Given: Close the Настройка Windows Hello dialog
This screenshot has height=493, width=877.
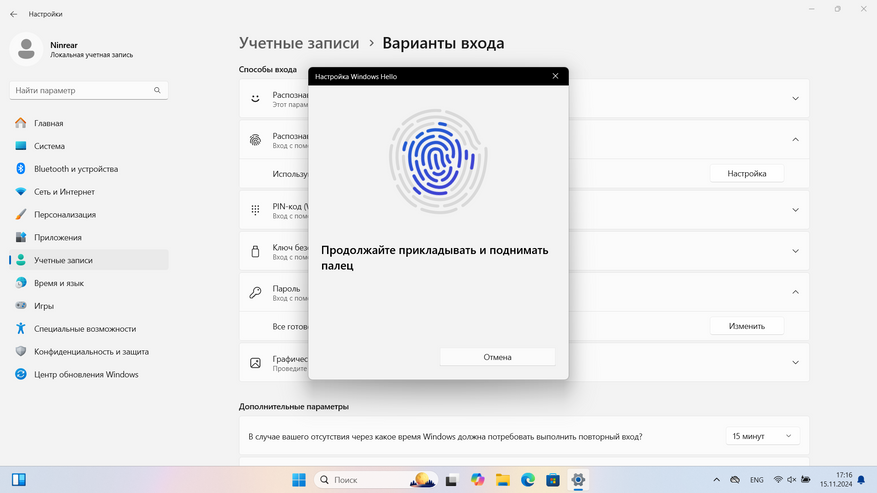Looking at the screenshot, I should pyautogui.click(x=555, y=76).
